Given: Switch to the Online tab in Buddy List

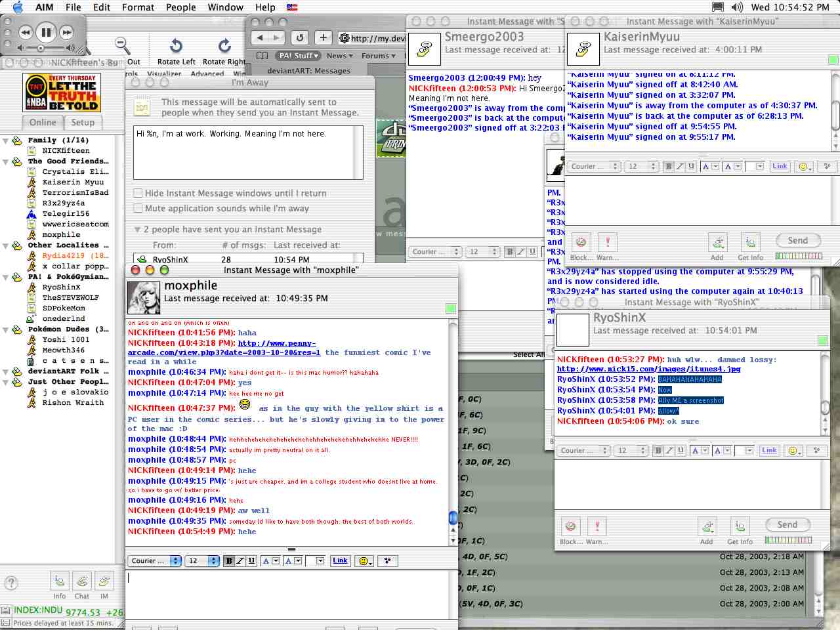Looking at the screenshot, I should 43,122.
